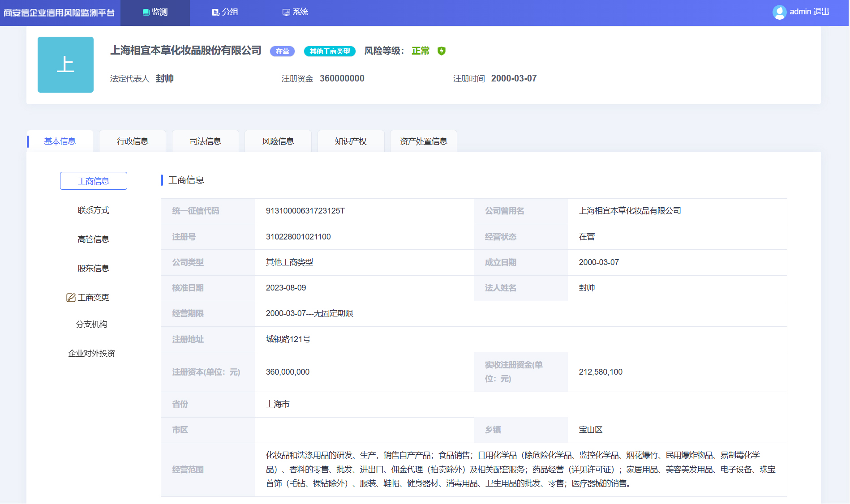
Task: Click registration number 310228001021100
Action: [298, 237]
